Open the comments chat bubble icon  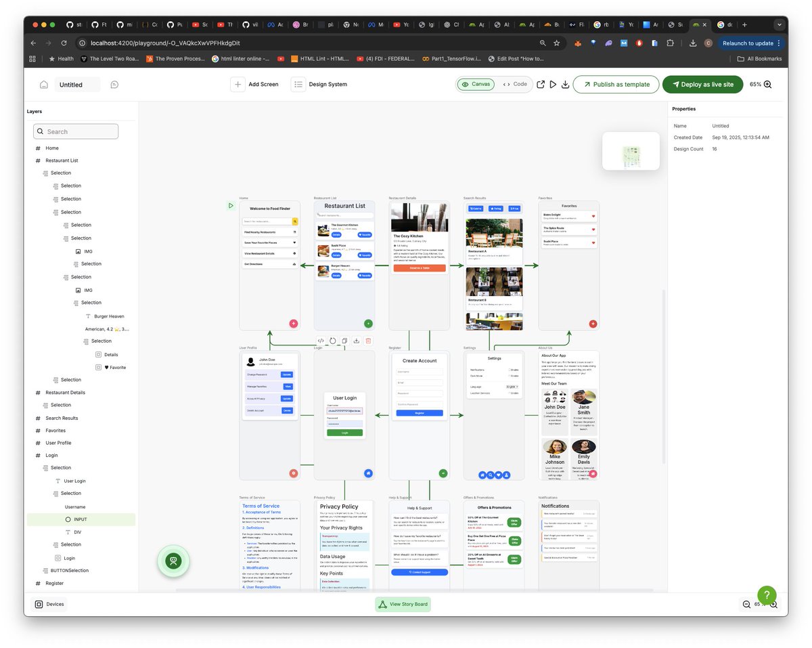point(115,85)
